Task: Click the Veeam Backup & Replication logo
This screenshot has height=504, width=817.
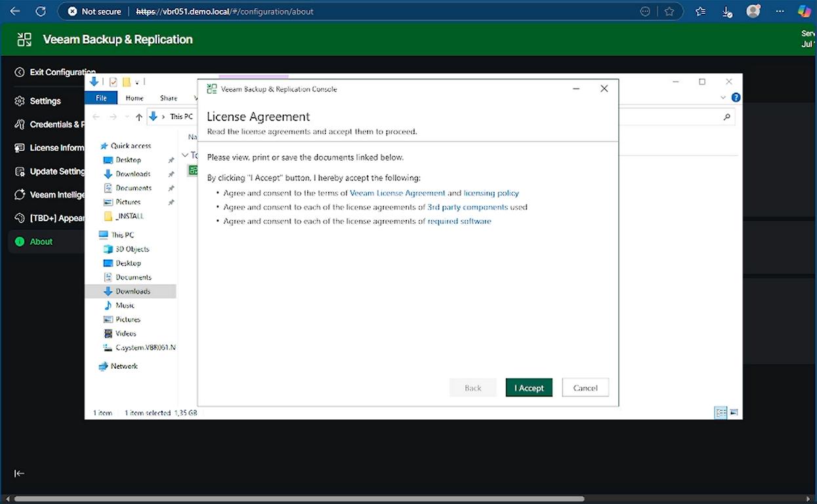Action: (24, 39)
